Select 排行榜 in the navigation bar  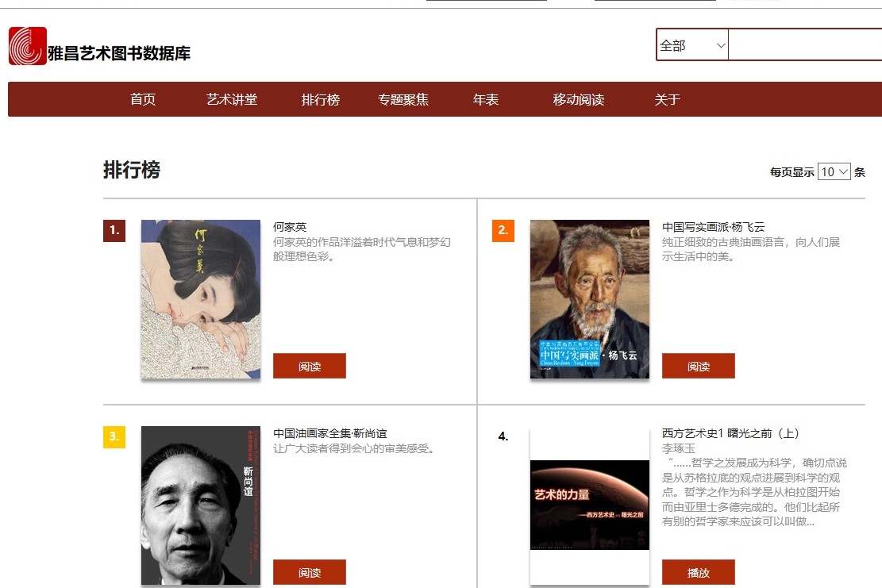point(321,99)
